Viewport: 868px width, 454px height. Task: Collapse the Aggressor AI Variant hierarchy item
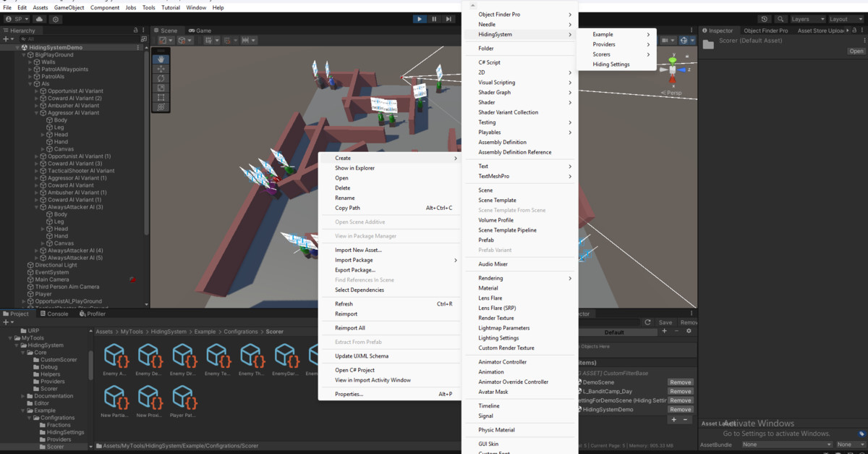pyautogui.click(x=35, y=113)
